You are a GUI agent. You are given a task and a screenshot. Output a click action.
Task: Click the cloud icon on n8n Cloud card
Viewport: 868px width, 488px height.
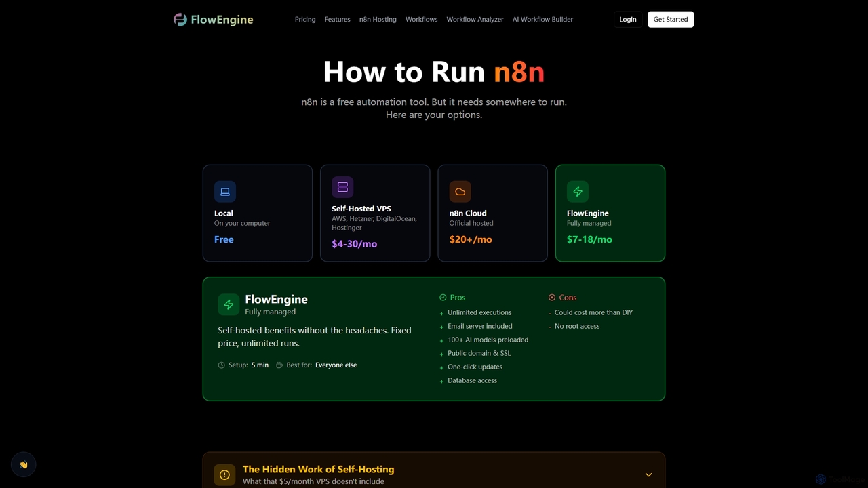(460, 192)
